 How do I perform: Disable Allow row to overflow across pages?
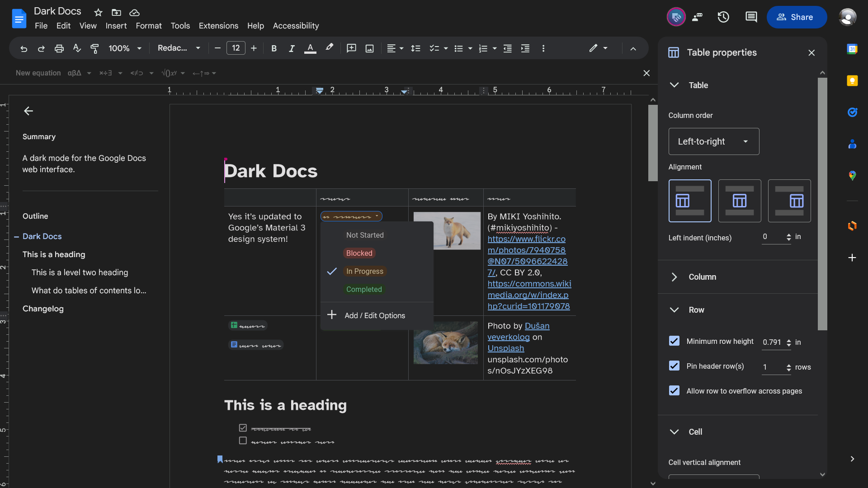pos(674,391)
